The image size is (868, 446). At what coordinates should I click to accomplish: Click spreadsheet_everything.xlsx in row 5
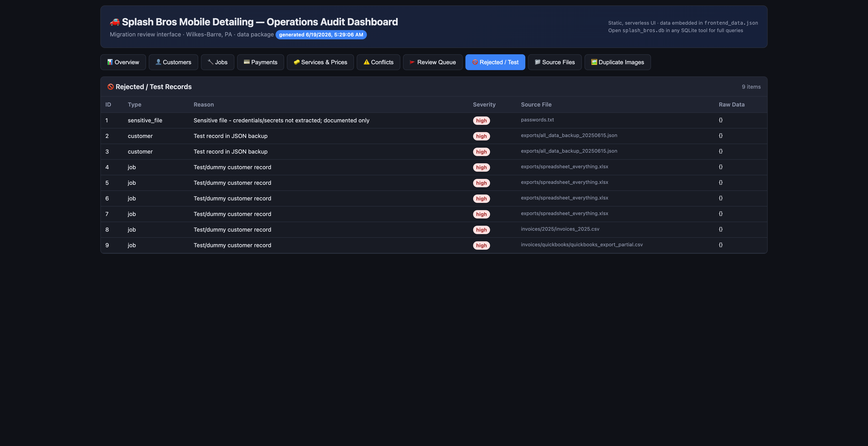coord(564,182)
